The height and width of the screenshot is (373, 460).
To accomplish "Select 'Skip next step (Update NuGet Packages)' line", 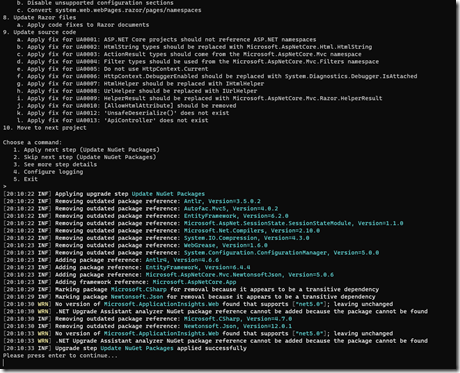I will pos(85,157).
